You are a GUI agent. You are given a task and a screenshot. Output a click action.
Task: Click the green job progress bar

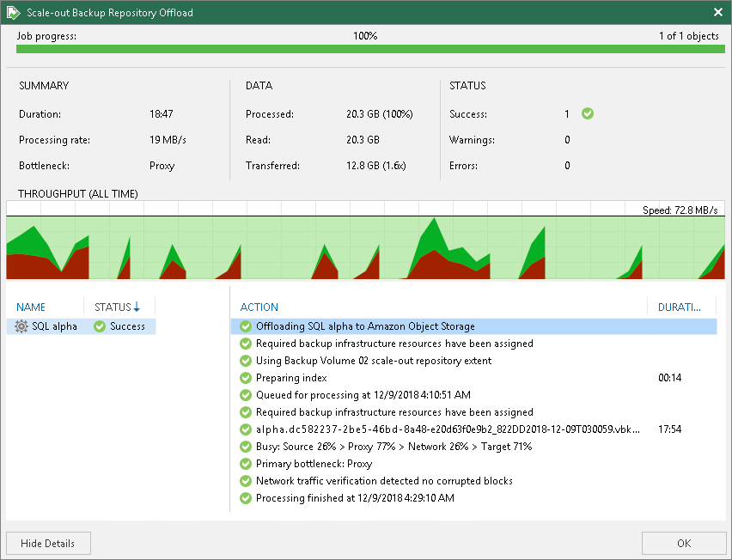[370, 49]
